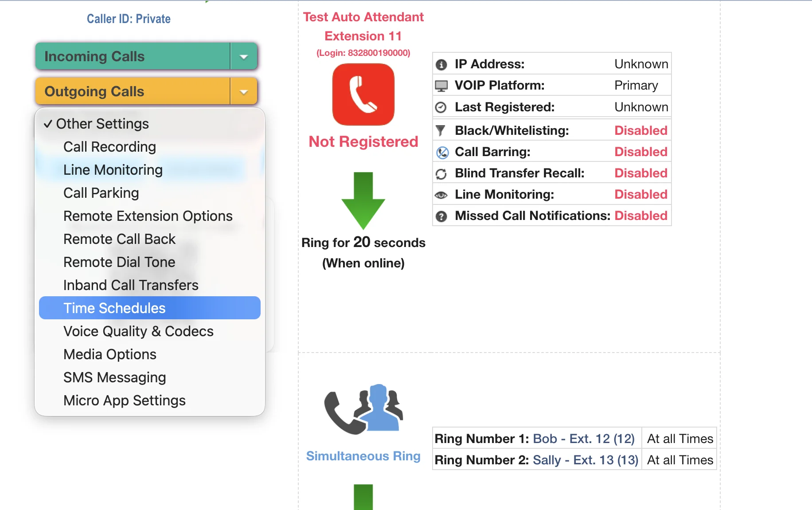
Task: Select Other Settings from the menu
Action: [102, 124]
